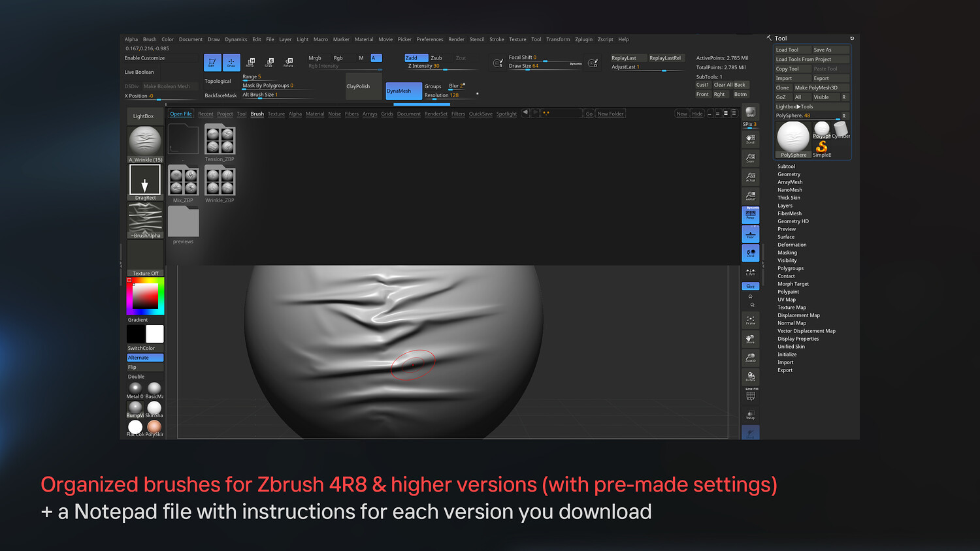
Task: Pick a hue in the color picker square
Action: pos(145,296)
